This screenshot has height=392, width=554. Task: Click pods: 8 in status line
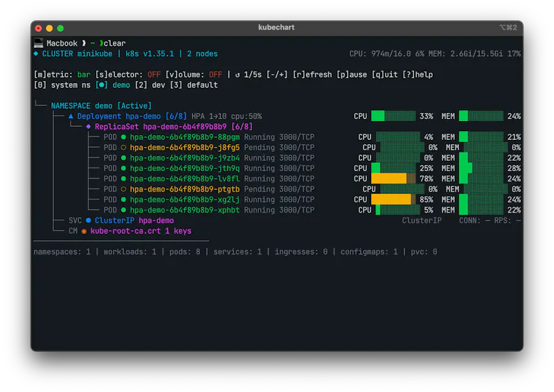[x=185, y=251]
